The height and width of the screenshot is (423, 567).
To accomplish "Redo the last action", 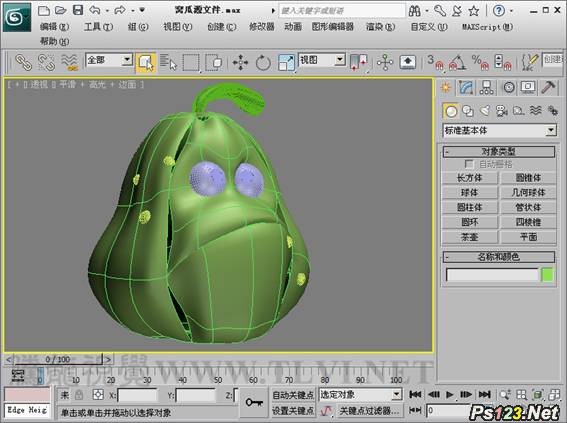I will [x=120, y=10].
